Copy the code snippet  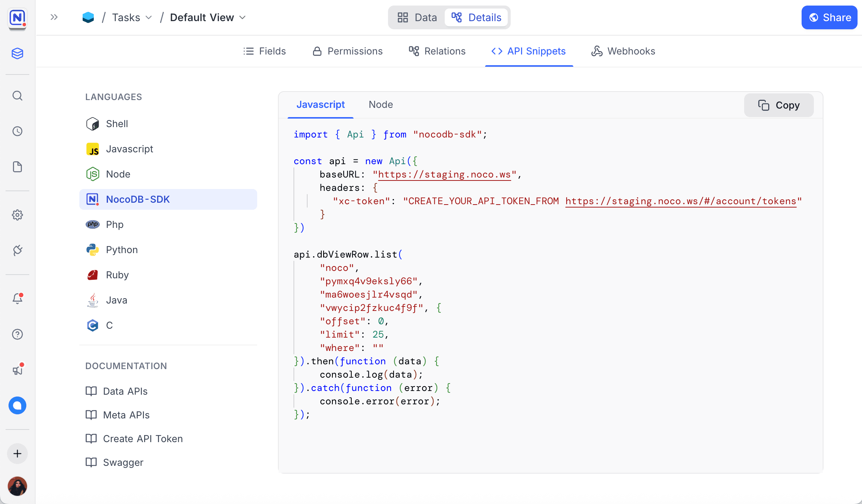click(x=779, y=105)
